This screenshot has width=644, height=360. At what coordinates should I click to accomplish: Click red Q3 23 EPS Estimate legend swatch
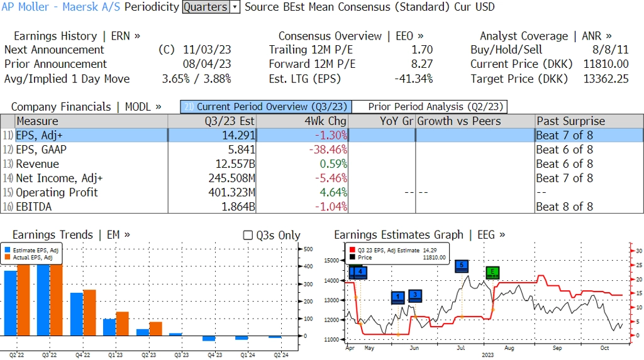click(352, 250)
